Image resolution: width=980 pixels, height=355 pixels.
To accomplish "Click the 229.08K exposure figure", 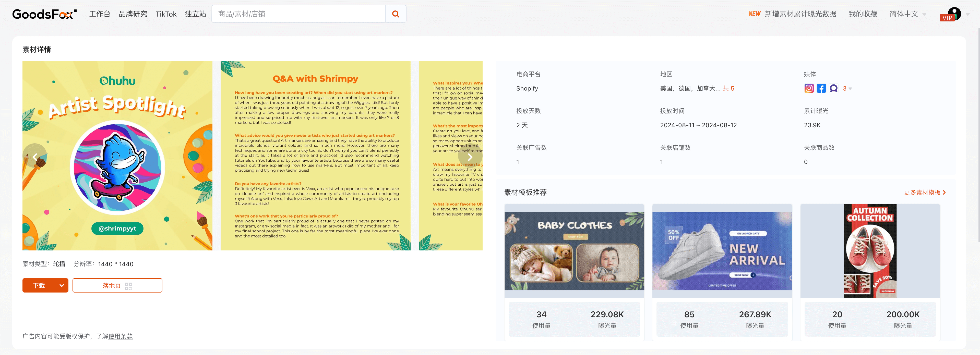I will click(x=607, y=314).
